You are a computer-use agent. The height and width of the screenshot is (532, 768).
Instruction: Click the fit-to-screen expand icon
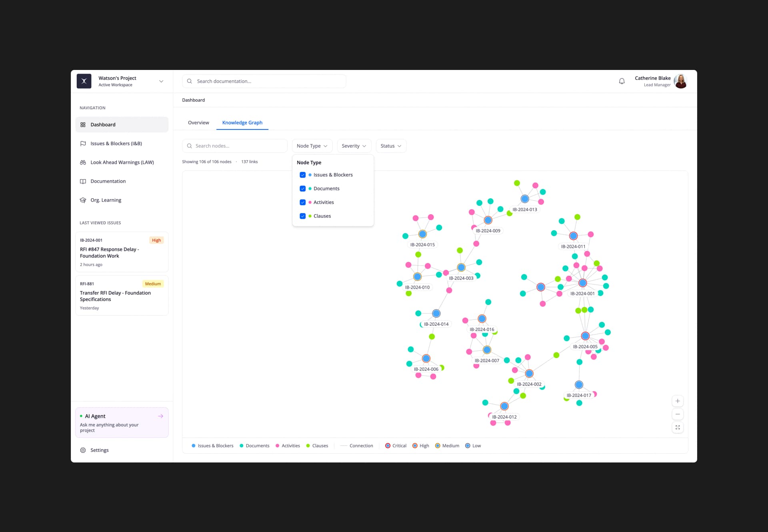678,427
